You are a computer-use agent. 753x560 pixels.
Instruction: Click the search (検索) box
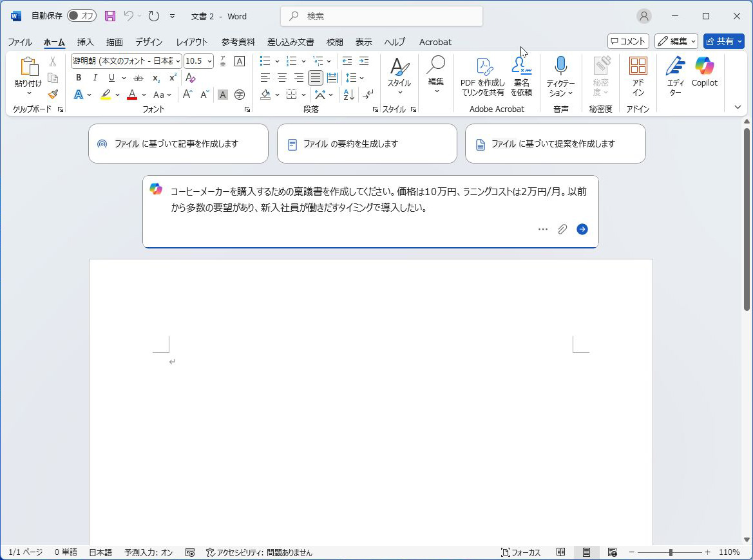381,16
